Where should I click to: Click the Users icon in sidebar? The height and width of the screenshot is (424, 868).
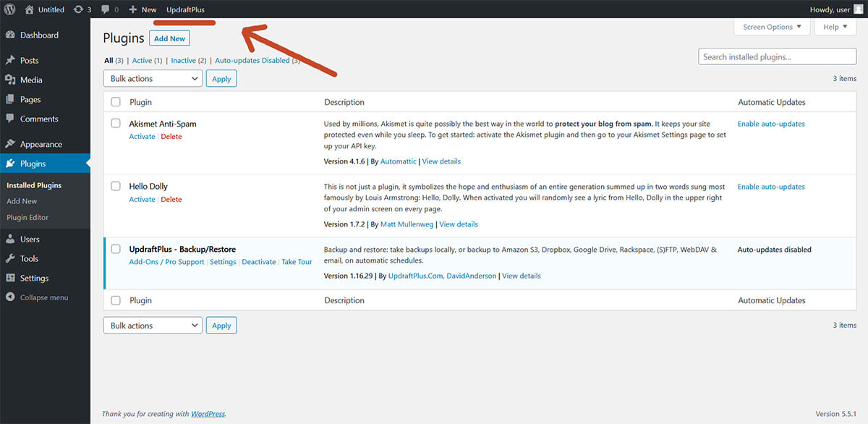coord(10,239)
